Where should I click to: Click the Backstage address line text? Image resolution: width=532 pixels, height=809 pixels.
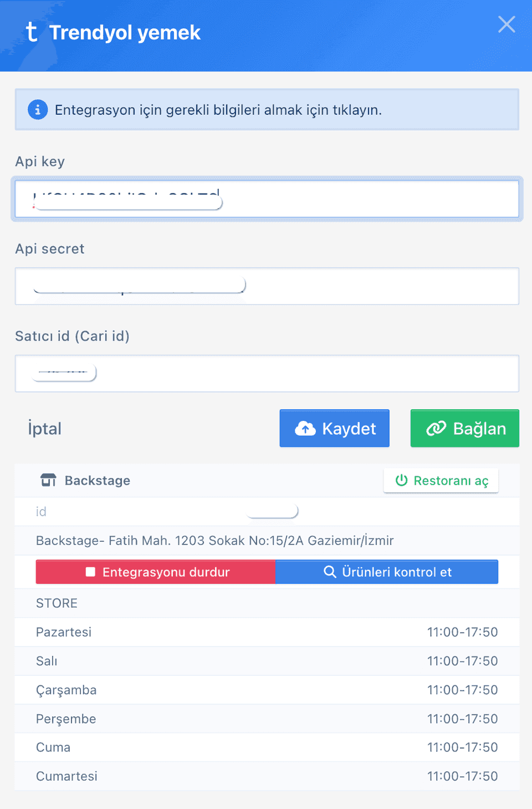pyautogui.click(x=215, y=541)
